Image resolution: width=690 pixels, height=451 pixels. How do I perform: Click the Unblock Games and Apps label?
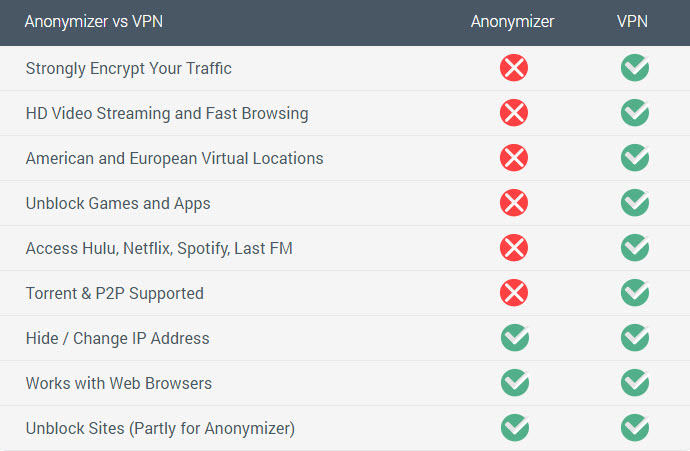point(118,204)
